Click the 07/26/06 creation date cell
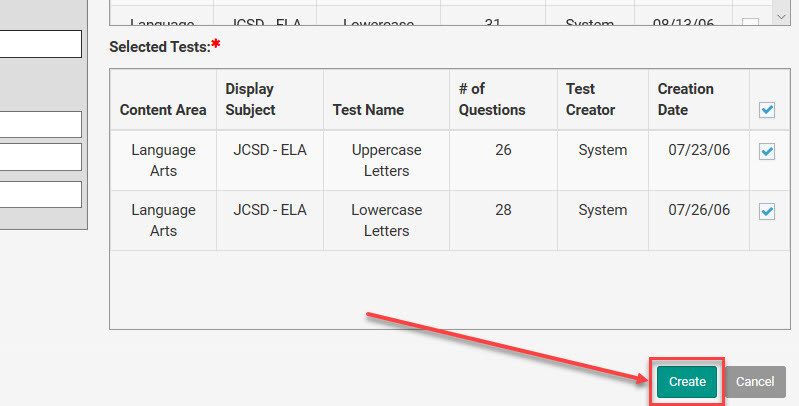 coord(699,220)
